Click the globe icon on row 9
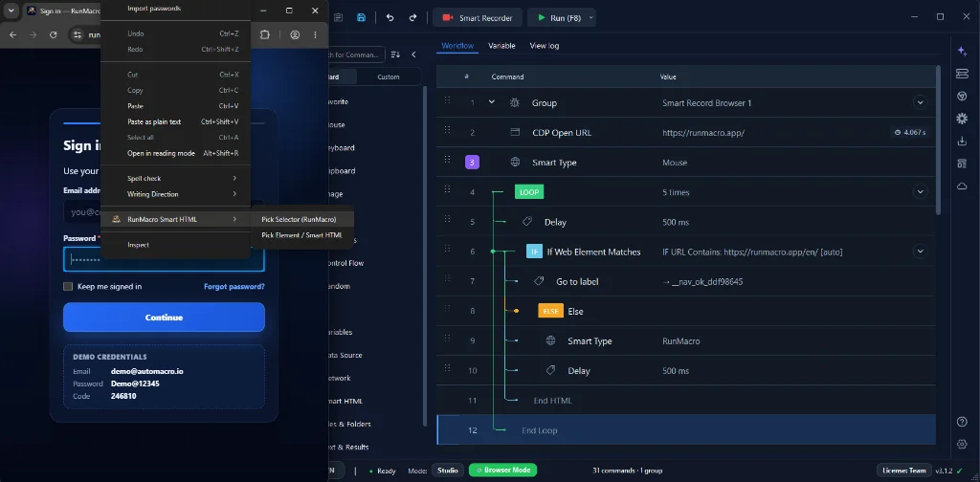Viewport: 980px width, 482px height. 550,340
